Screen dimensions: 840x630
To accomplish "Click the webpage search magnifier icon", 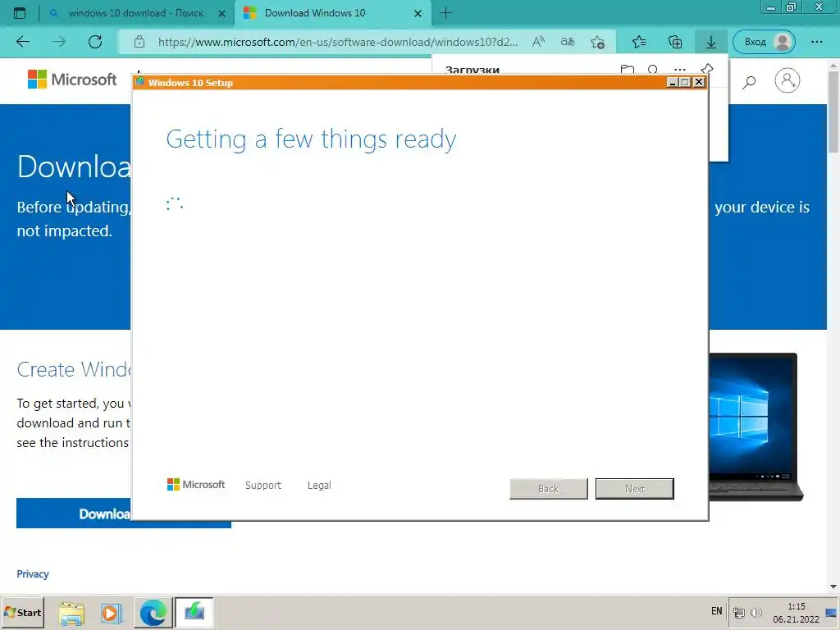I will pyautogui.click(x=749, y=81).
